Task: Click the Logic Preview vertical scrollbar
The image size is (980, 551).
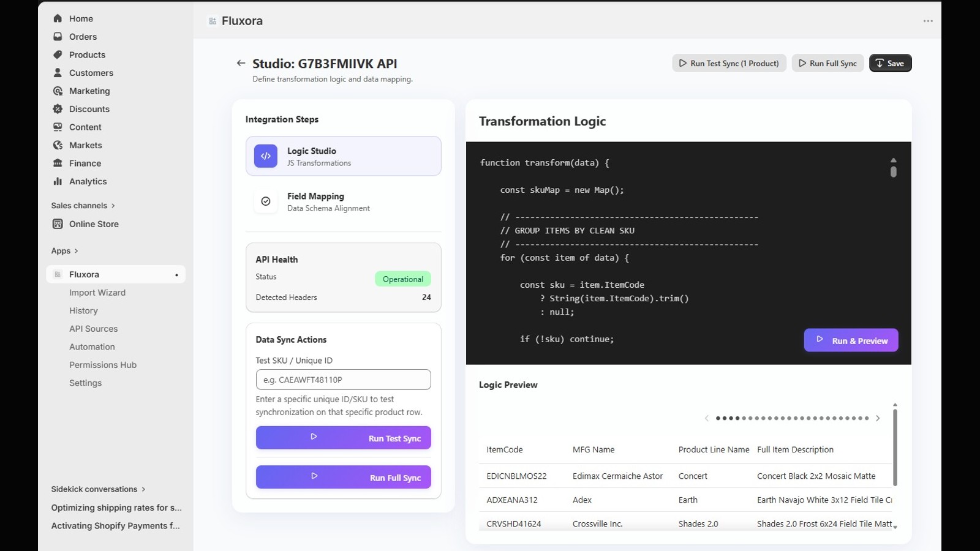Action: (x=895, y=447)
